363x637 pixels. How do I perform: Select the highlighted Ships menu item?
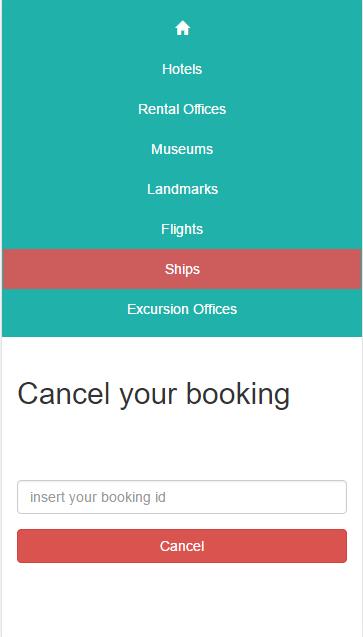[x=182, y=269]
